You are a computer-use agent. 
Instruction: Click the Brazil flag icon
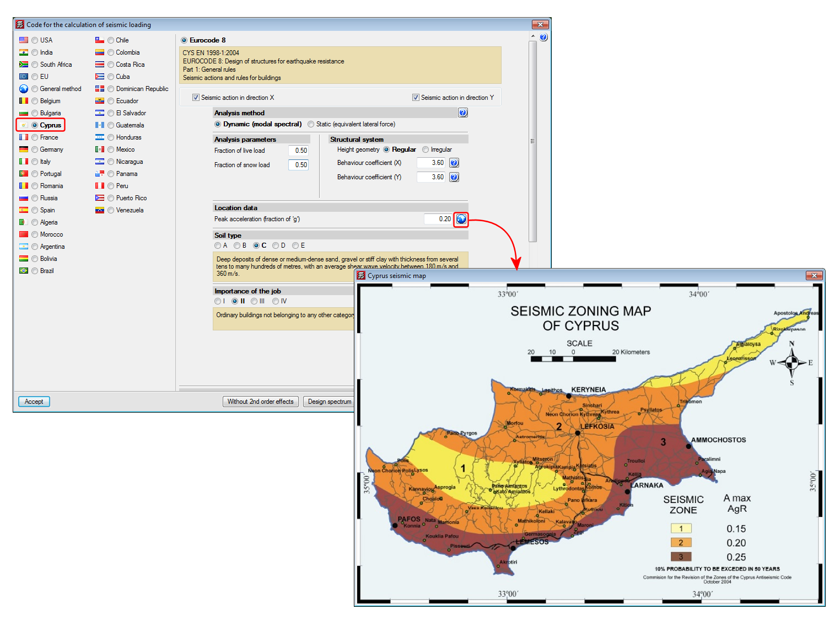coord(24,271)
